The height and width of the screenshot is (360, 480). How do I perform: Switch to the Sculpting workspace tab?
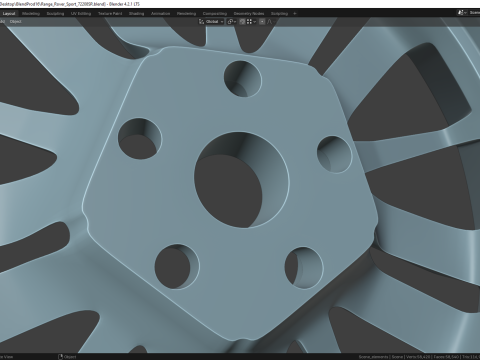tap(55, 14)
